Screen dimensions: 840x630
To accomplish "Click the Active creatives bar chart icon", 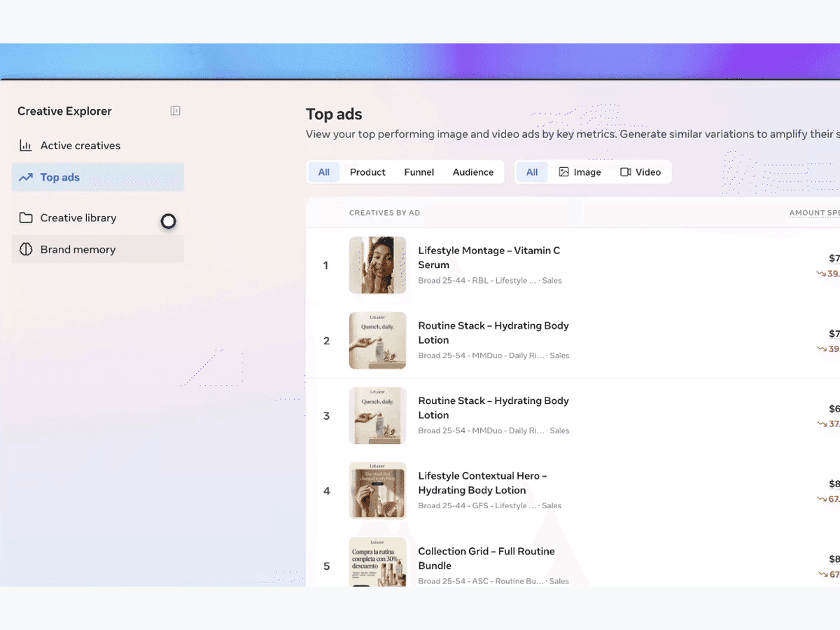I will click(26, 146).
